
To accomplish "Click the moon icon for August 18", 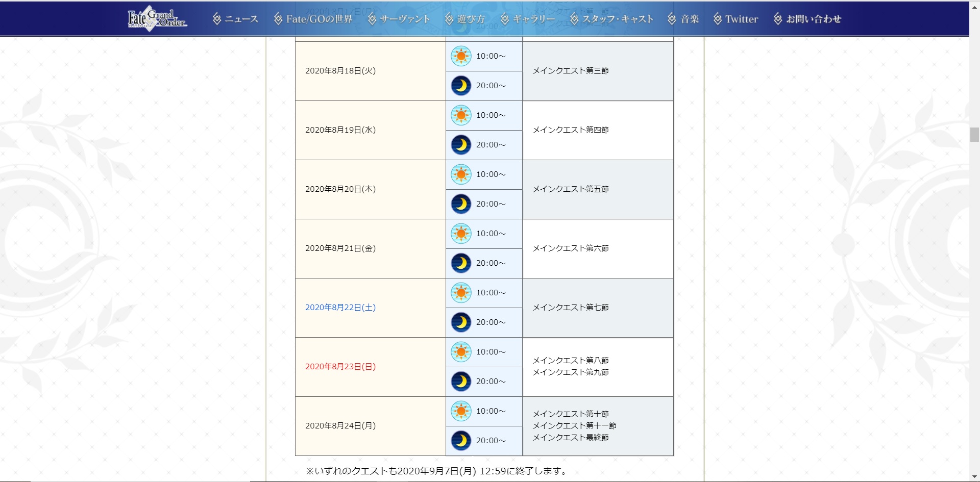I will pyautogui.click(x=460, y=86).
